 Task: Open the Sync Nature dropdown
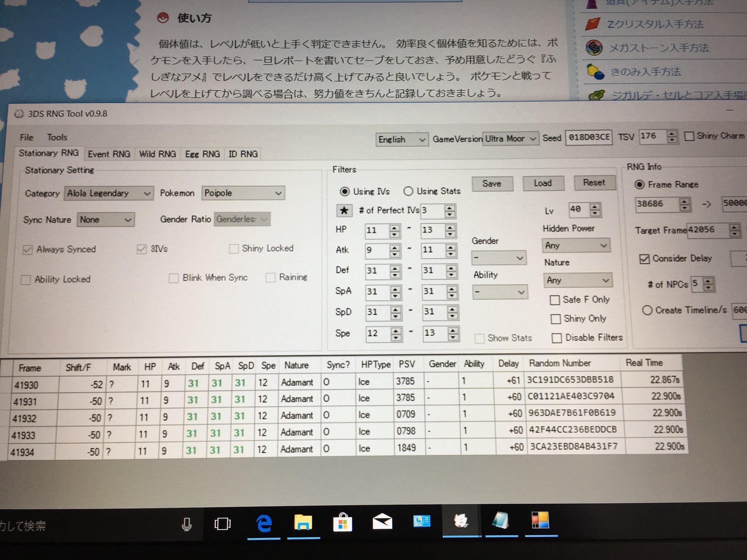(x=105, y=220)
